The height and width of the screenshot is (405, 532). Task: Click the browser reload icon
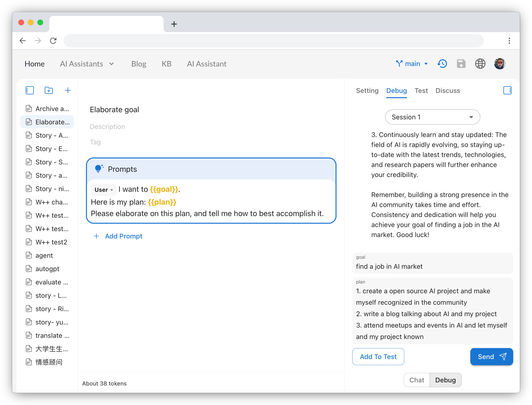[x=53, y=41]
